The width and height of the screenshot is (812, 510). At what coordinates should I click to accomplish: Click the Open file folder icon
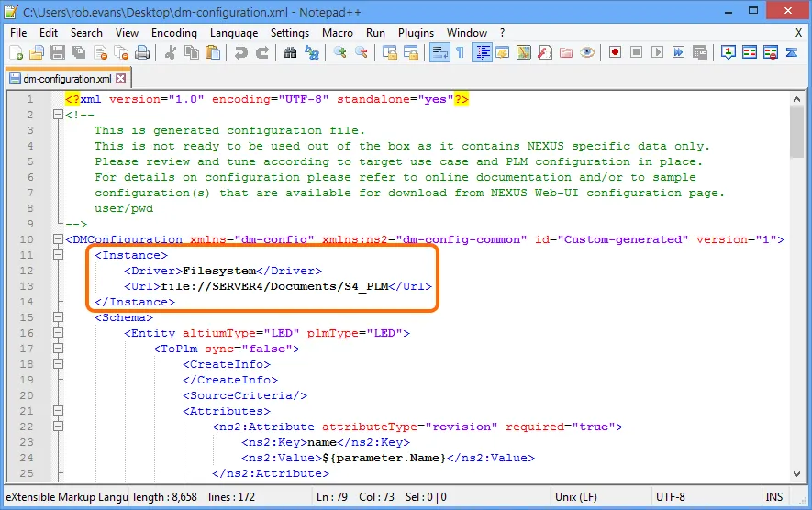[37, 52]
